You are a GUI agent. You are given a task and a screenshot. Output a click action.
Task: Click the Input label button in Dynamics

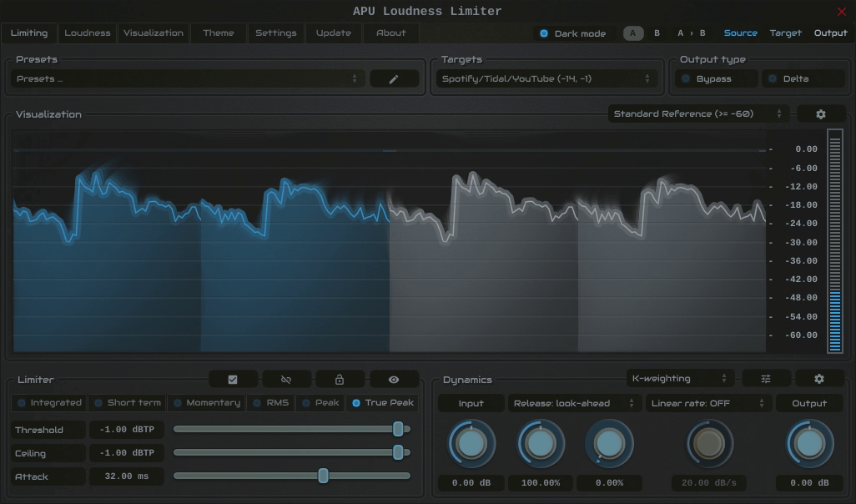click(471, 404)
